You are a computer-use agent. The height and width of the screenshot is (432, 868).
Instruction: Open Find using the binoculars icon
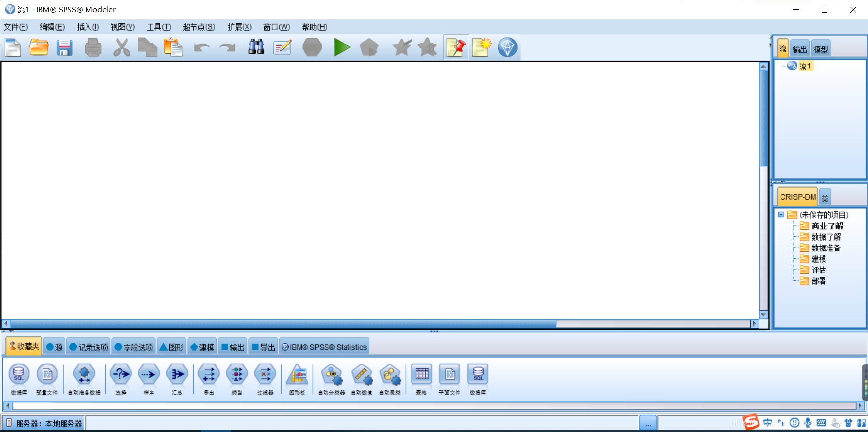coord(256,47)
